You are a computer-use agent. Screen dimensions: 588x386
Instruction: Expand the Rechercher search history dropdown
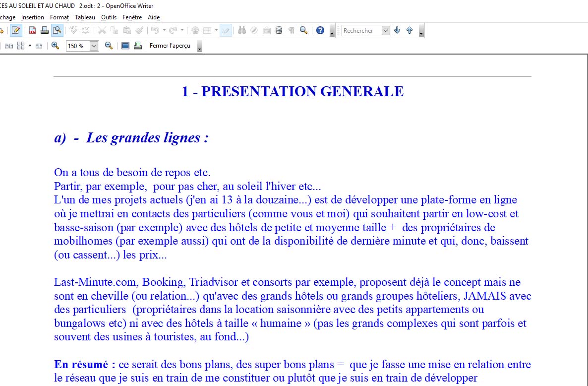coord(386,30)
